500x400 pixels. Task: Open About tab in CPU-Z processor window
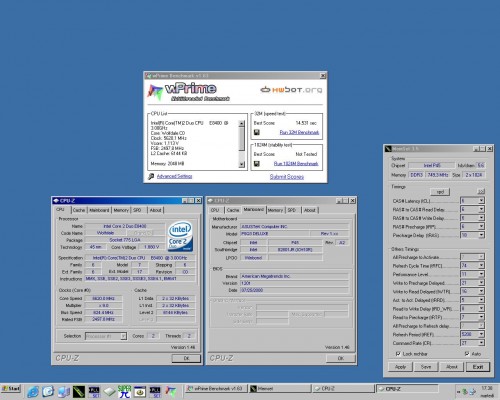(155, 210)
